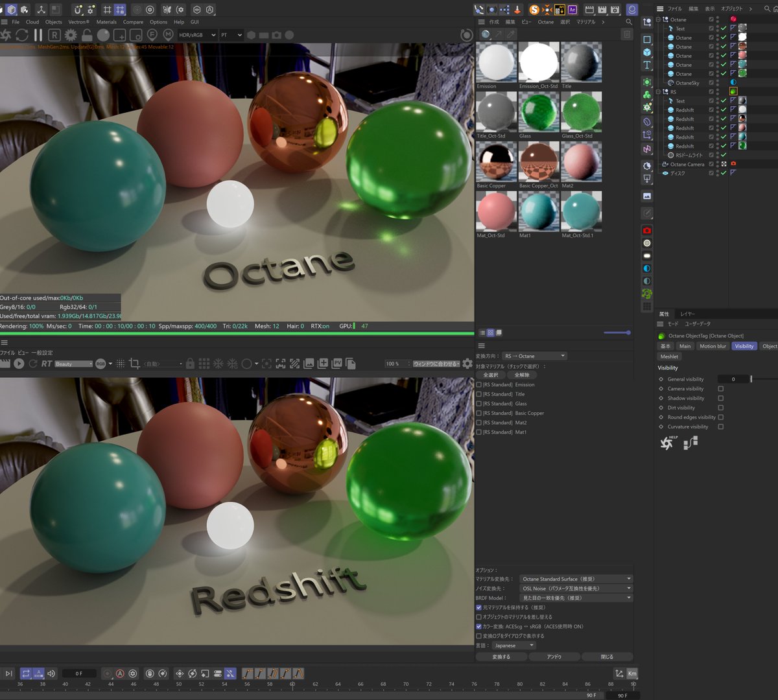
Task: Check the [RS Standard] Glass checkbox
Action: click(479, 404)
